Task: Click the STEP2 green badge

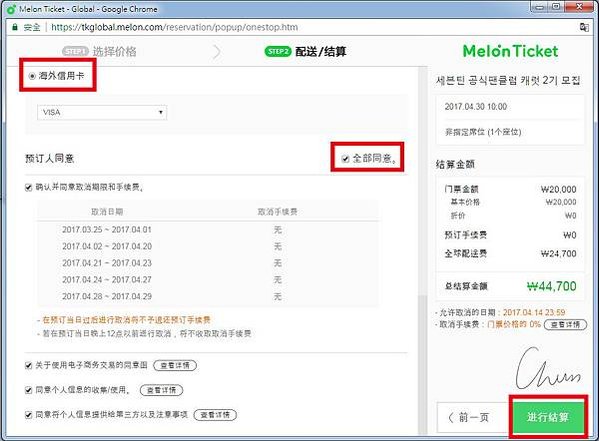Action: 278,51
